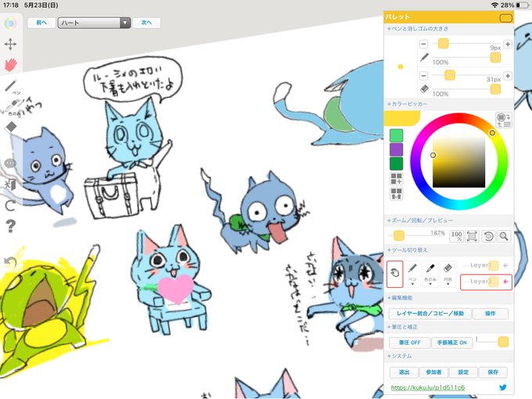Click the fit-to-screen zoom icon
The image size is (532, 399).
pyautogui.click(x=472, y=235)
